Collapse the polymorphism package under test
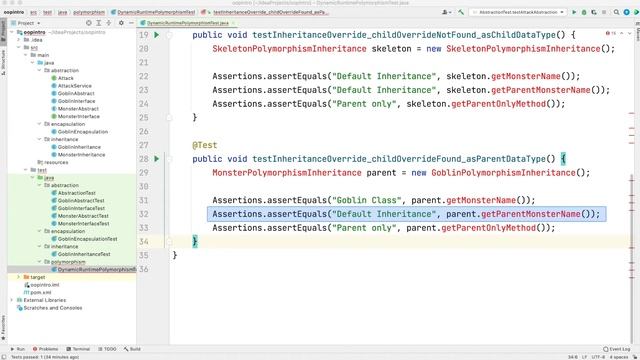This screenshot has height=360, width=640. pos(40,262)
